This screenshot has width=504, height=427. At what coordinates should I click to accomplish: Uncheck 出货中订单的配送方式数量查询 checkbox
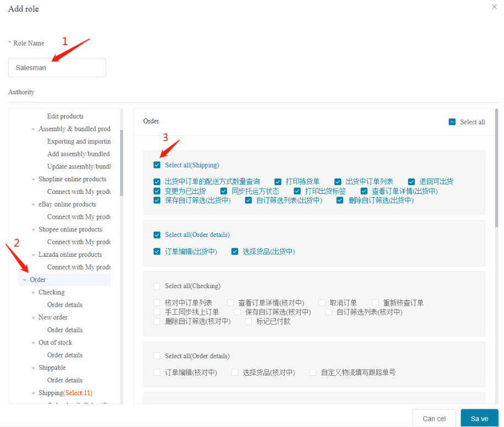pyautogui.click(x=157, y=182)
